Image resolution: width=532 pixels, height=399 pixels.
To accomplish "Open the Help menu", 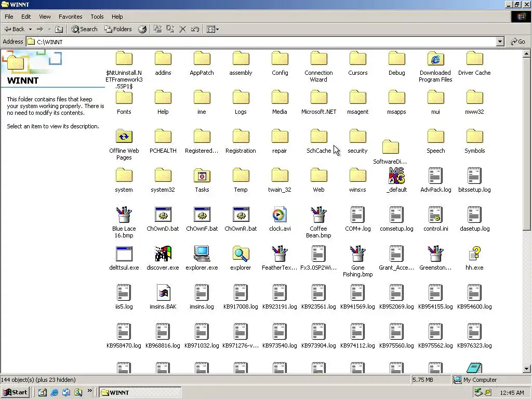I will pos(117,17).
